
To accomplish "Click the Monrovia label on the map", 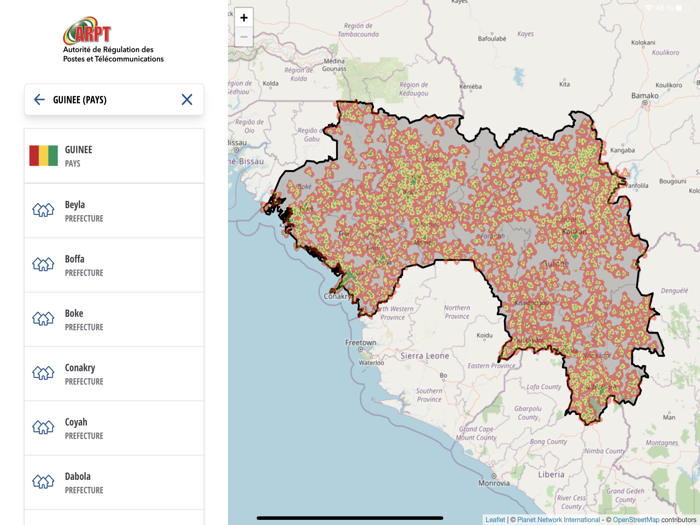I will coord(493,484).
